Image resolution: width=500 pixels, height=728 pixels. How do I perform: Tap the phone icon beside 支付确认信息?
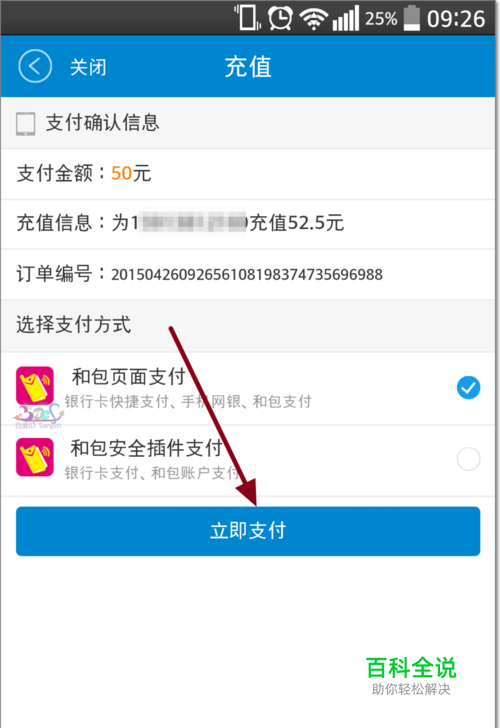pyautogui.click(x=26, y=124)
